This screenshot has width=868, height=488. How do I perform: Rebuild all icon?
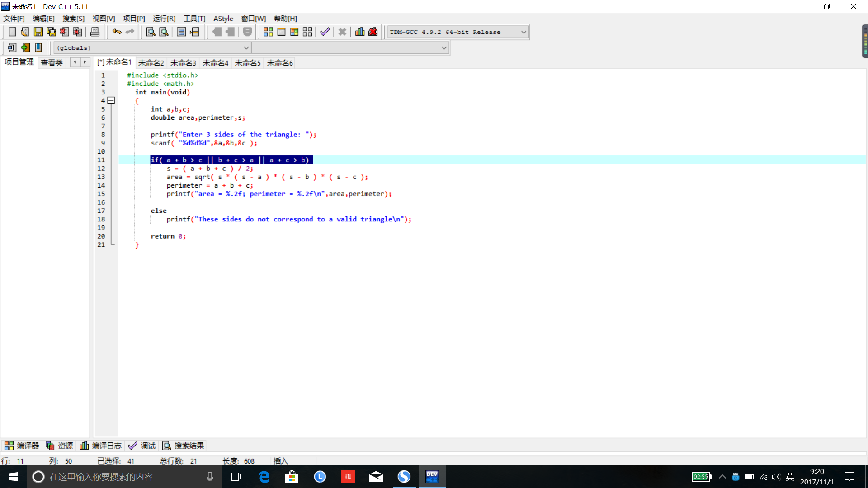307,32
